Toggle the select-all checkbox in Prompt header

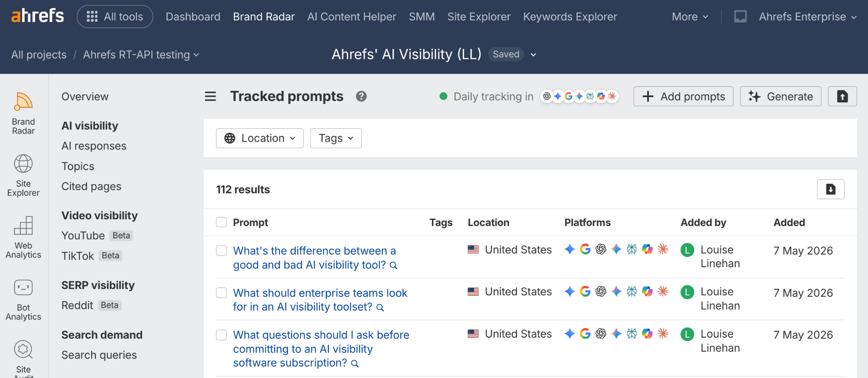(221, 222)
